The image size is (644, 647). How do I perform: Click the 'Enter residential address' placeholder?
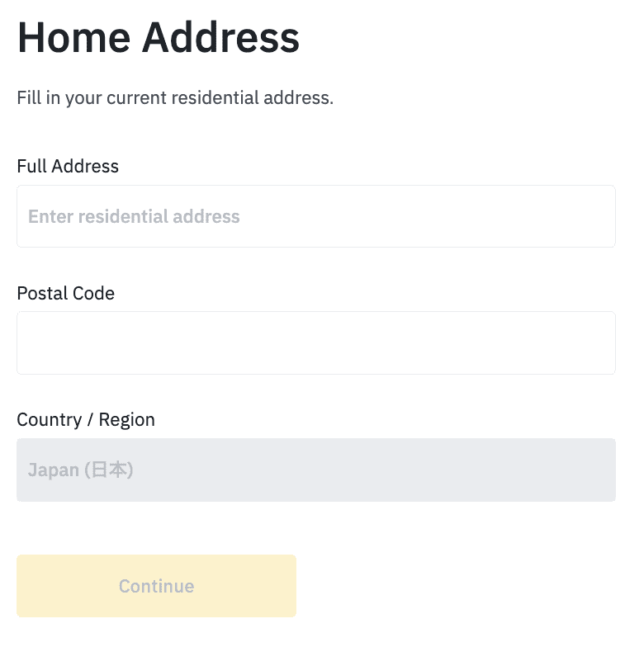(134, 217)
